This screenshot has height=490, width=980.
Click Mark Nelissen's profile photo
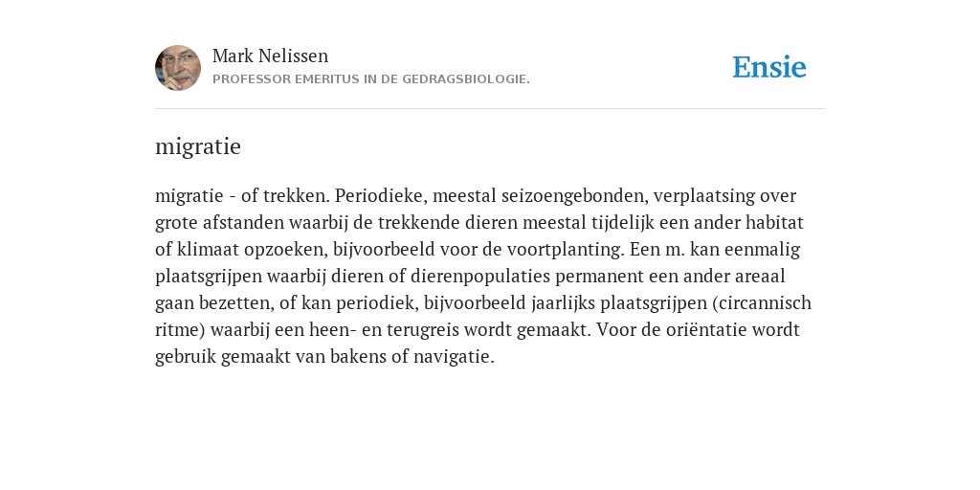point(178,68)
